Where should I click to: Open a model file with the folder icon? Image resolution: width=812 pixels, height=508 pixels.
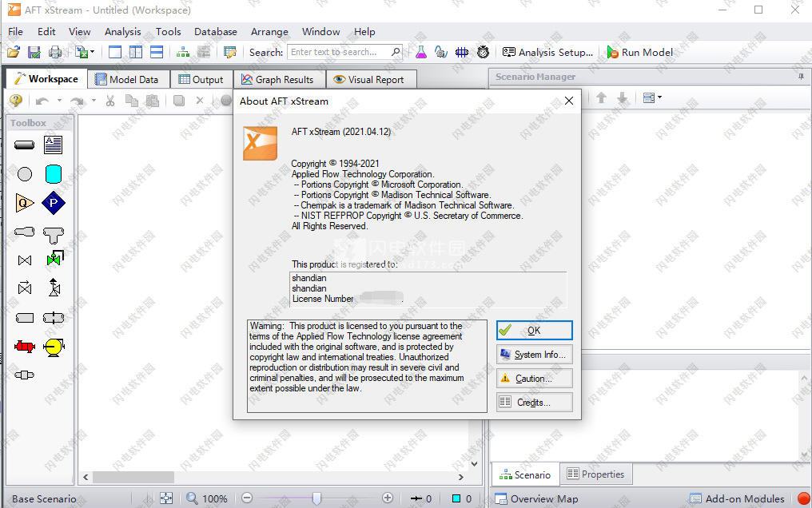(14, 52)
